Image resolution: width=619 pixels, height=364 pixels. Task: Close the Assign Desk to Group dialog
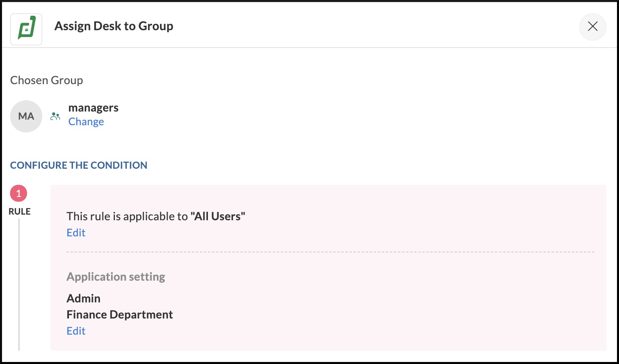(x=592, y=27)
